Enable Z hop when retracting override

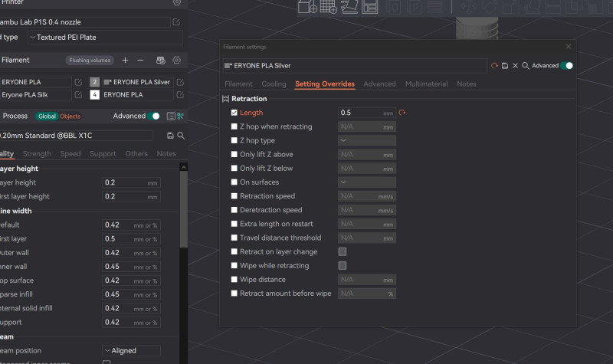234,126
